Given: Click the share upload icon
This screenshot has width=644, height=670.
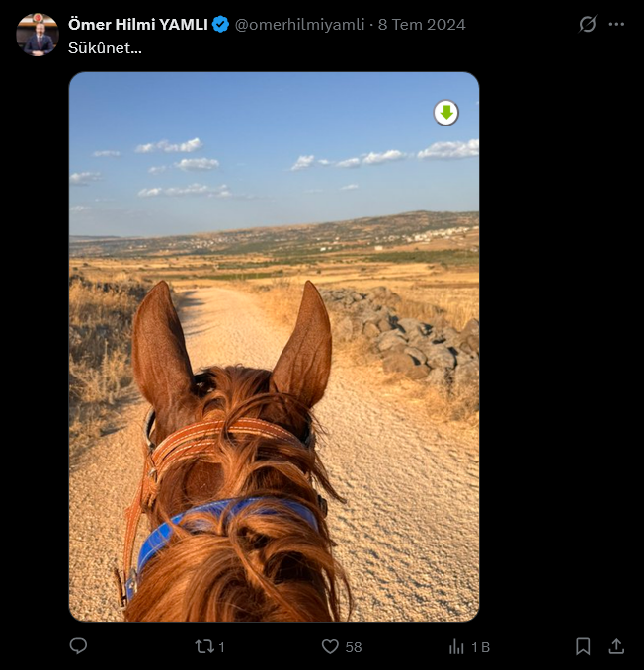Looking at the screenshot, I should (615, 646).
